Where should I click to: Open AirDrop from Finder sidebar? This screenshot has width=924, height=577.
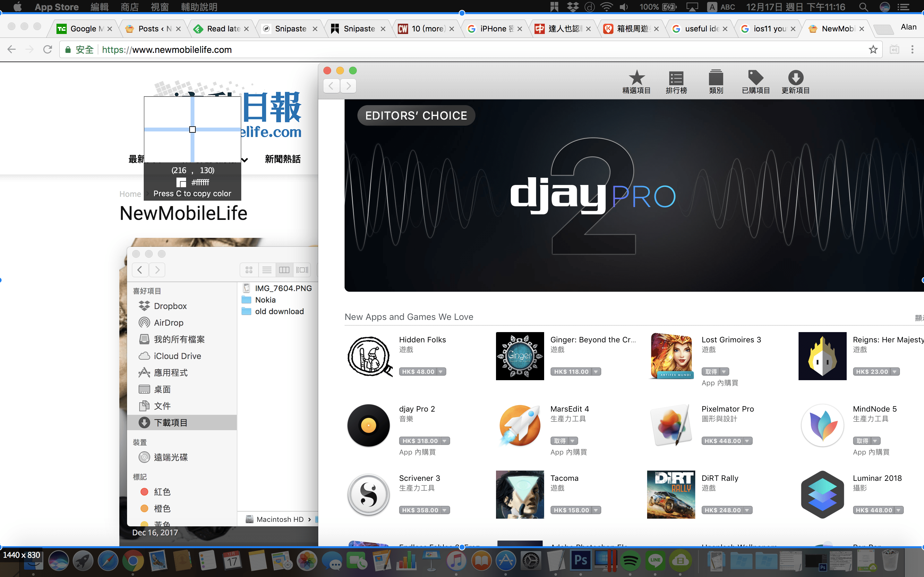coord(168,322)
